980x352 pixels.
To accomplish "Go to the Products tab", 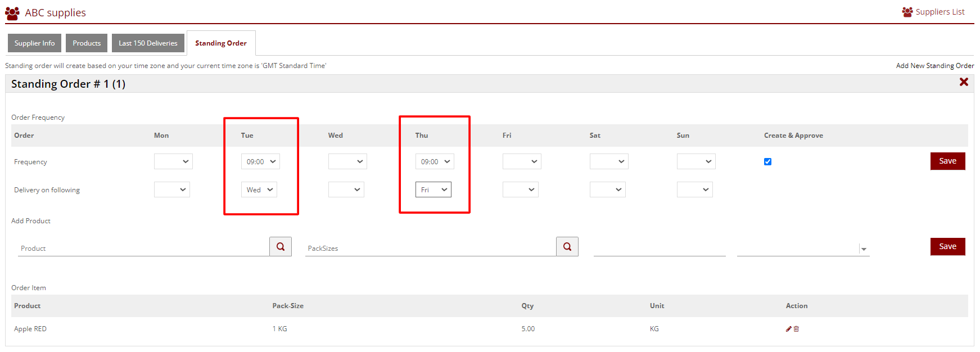I will 87,43.
